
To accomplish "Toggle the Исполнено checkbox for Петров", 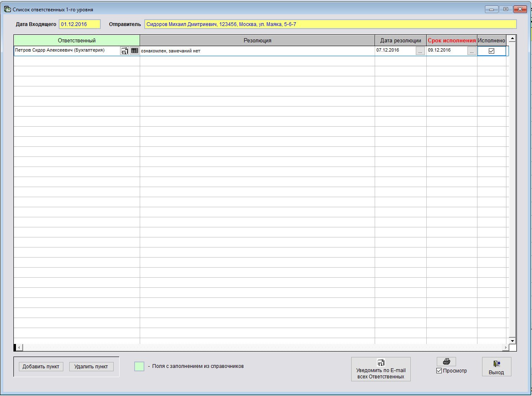I will (x=492, y=51).
